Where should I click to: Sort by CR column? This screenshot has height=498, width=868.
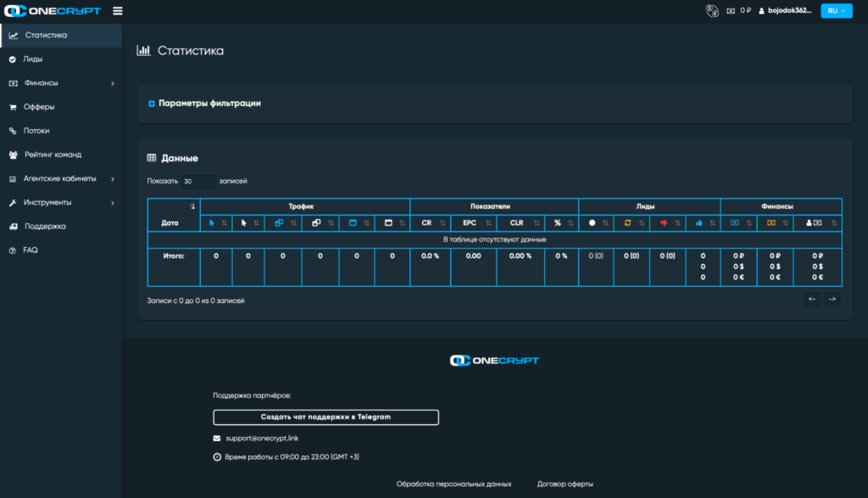point(431,222)
